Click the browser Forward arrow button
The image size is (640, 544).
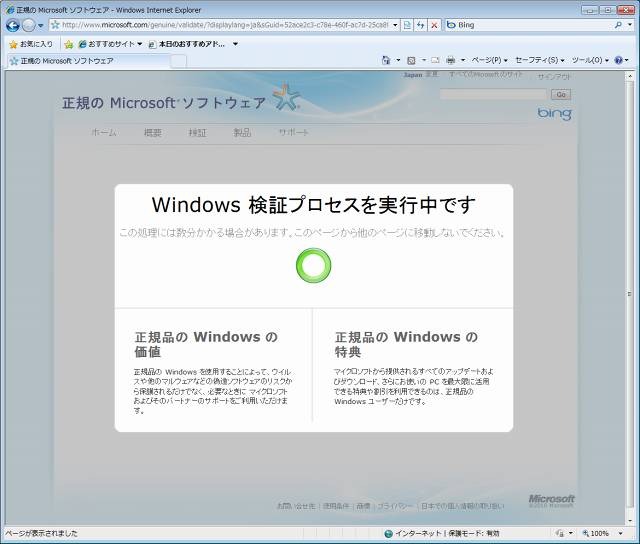coord(29,25)
